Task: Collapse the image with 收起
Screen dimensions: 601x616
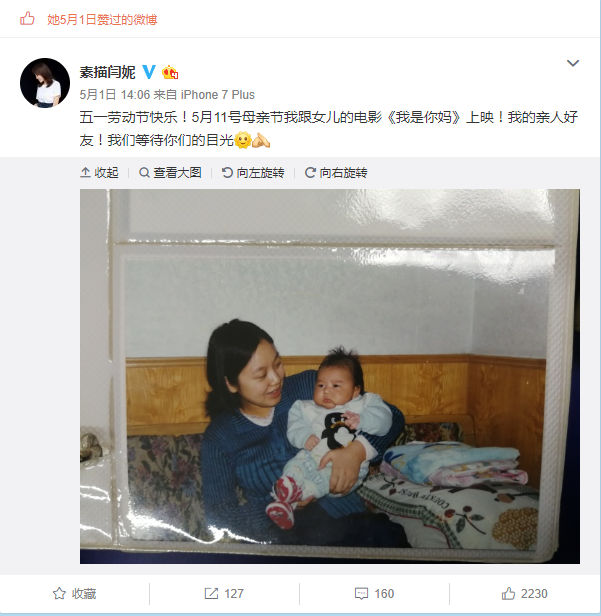Action: 99,172
